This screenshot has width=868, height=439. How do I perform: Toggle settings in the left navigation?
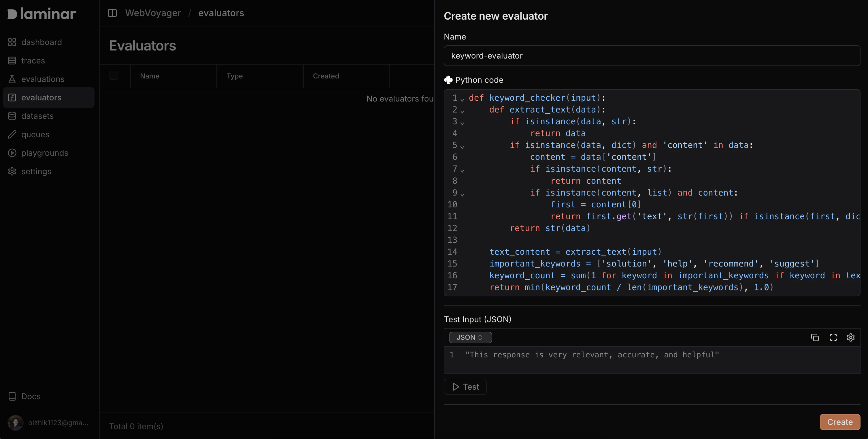(12, 171)
